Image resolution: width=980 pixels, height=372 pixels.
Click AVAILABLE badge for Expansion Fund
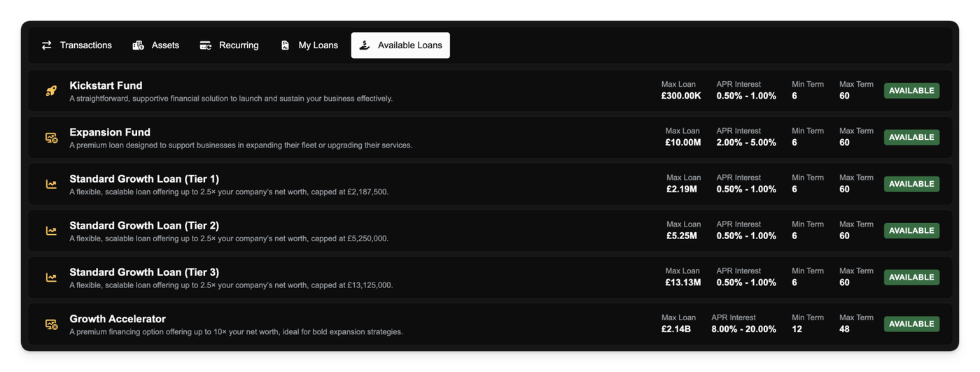tap(911, 138)
